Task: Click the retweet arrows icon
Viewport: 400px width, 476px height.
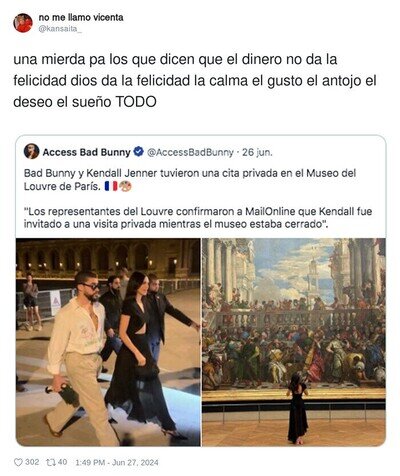Action: pyautogui.click(x=50, y=462)
